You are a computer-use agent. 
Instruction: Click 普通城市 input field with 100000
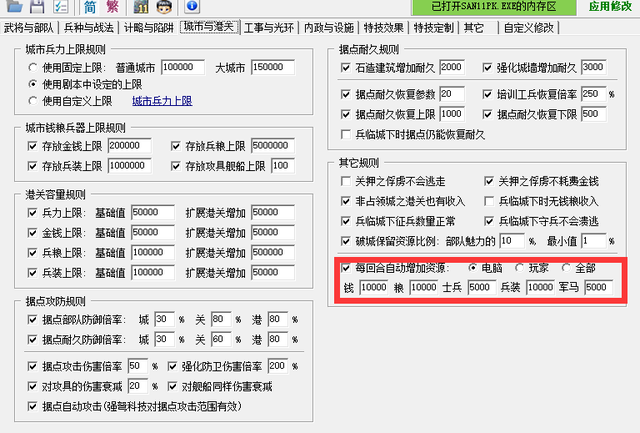click(183, 67)
